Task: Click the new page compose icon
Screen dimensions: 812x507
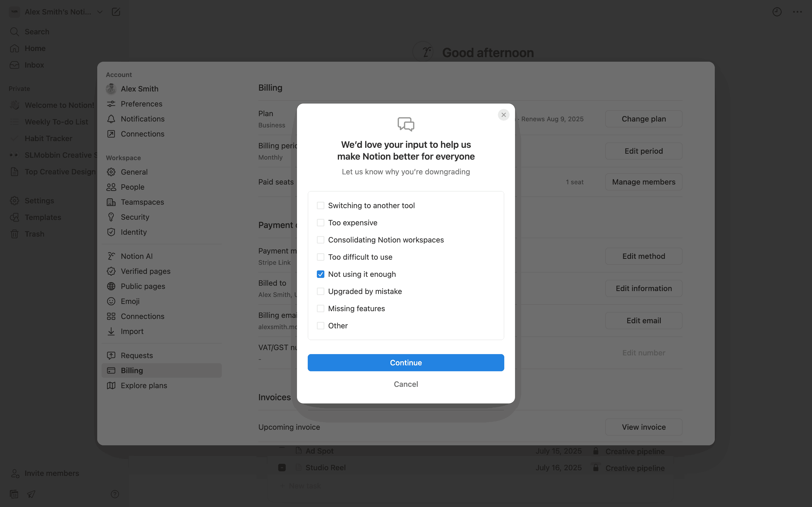Action: [116, 12]
